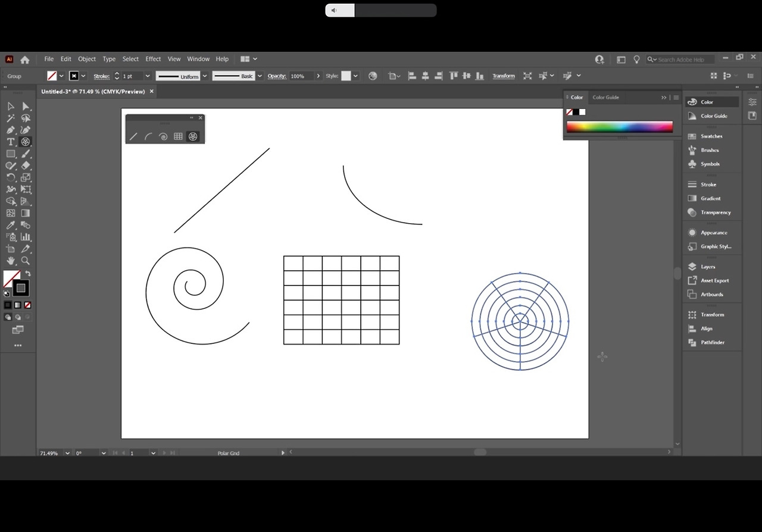Open the graphic Style dropdown
The width and height of the screenshot is (762, 532).
coord(355,76)
